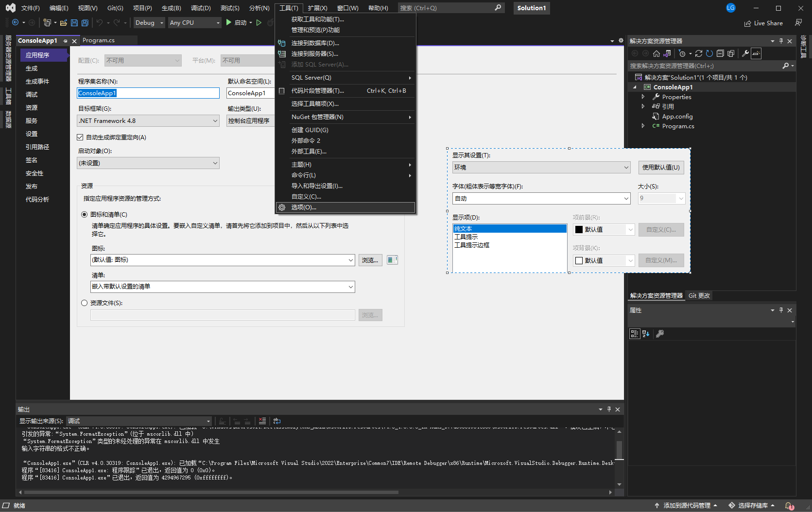Screen dimensions: 812x512
Task: Click 添加到源代码管理 in status bar
Action: (686, 506)
